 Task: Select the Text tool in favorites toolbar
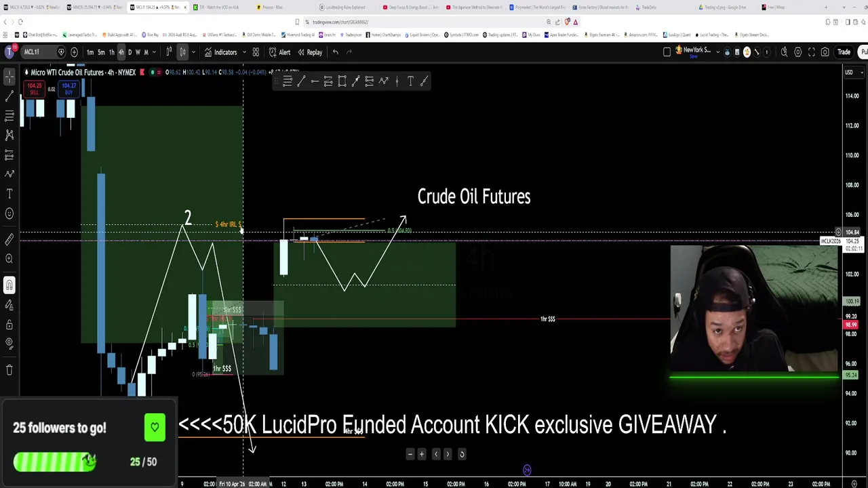click(x=410, y=81)
